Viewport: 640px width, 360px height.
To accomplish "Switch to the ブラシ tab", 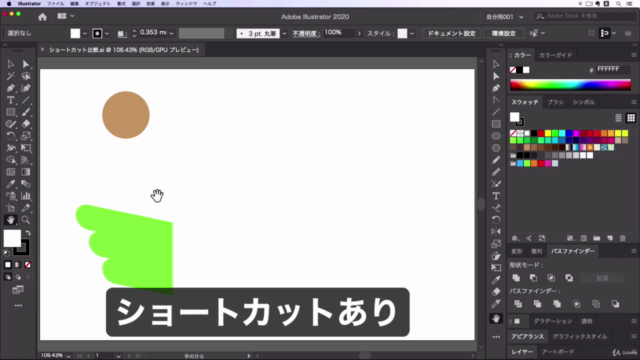I will [555, 102].
